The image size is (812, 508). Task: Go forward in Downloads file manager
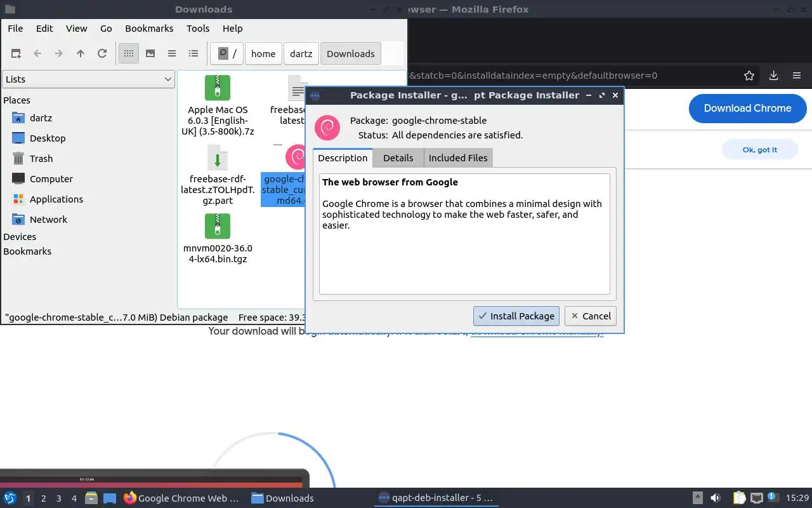(59, 54)
